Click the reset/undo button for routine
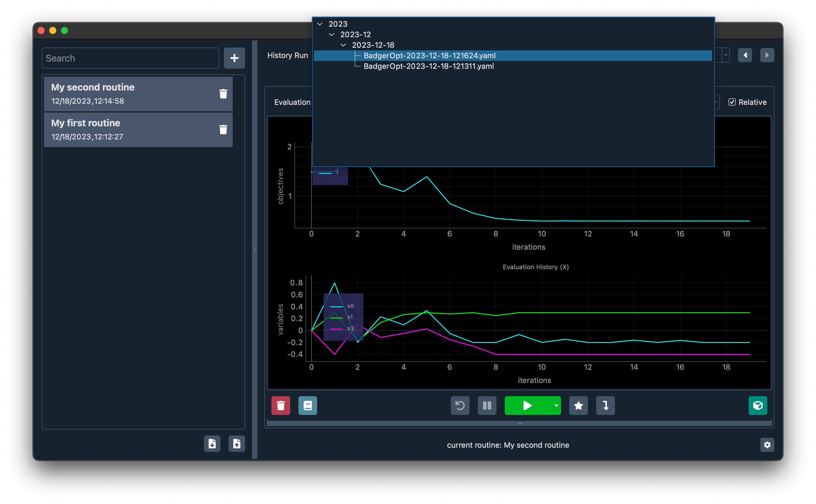Screen dimensions: 816x504 pos(460,405)
